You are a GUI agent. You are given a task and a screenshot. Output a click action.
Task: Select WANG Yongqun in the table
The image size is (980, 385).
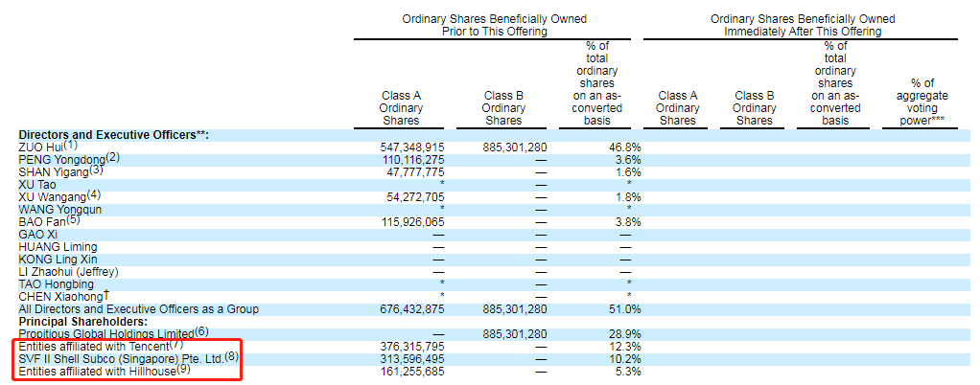[x=60, y=210]
